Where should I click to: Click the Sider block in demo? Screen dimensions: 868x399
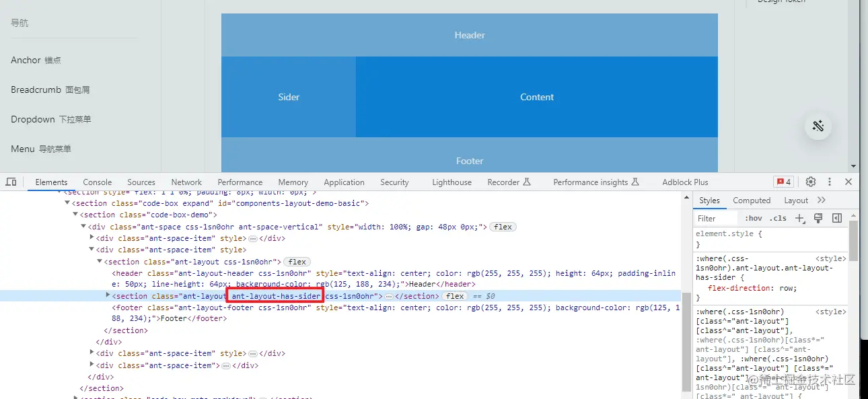pyautogui.click(x=289, y=97)
